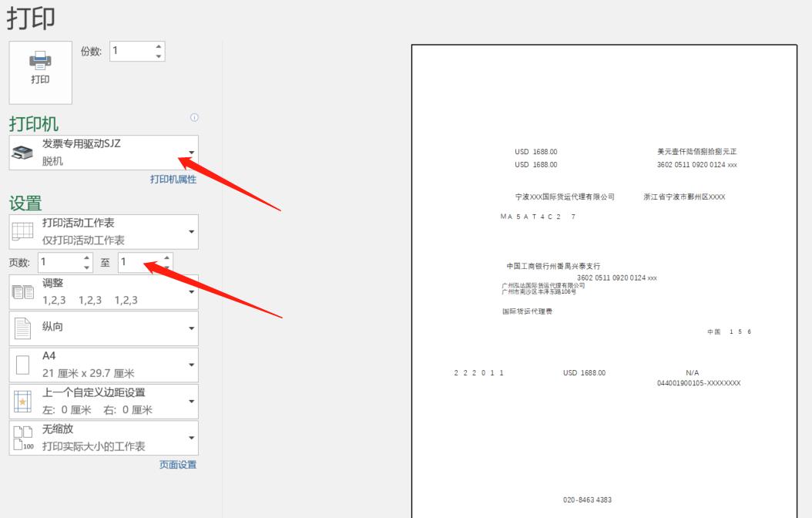Screen dimensions: 812x518
Task: Open the margins settings dropdown
Action: (x=190, y=401)
